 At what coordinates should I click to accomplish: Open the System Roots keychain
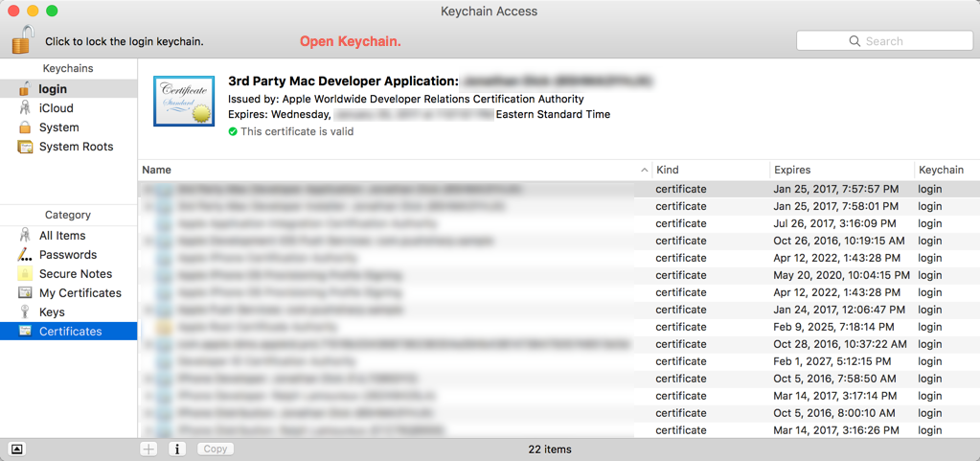click(69, 147)
